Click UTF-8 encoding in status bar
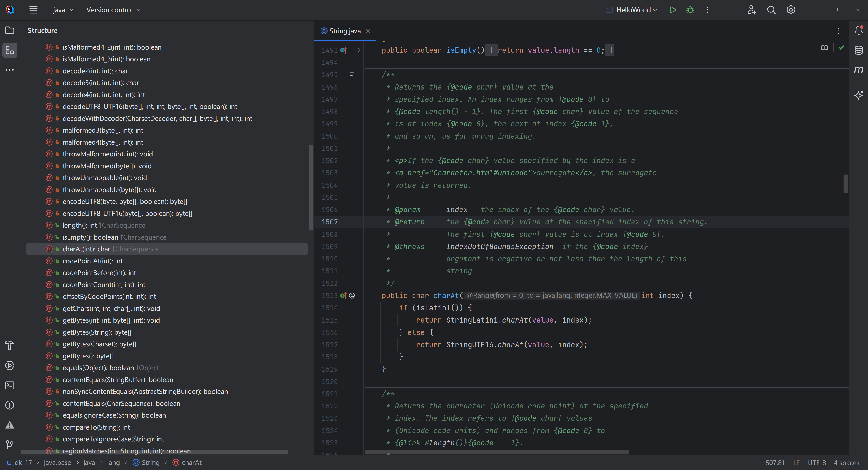Viewport: 868px width, 470px height. point(817,463)
